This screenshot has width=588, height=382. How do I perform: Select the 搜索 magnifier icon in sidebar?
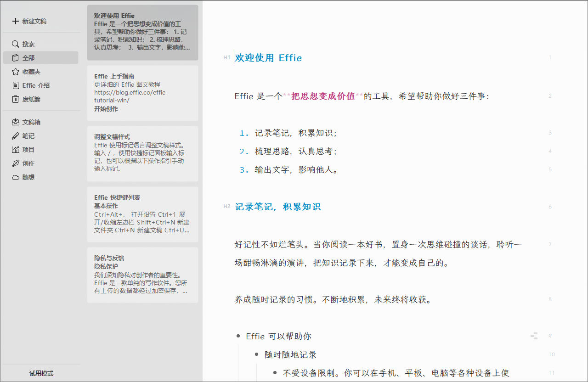pyautogui.click(x=15, y=44)
